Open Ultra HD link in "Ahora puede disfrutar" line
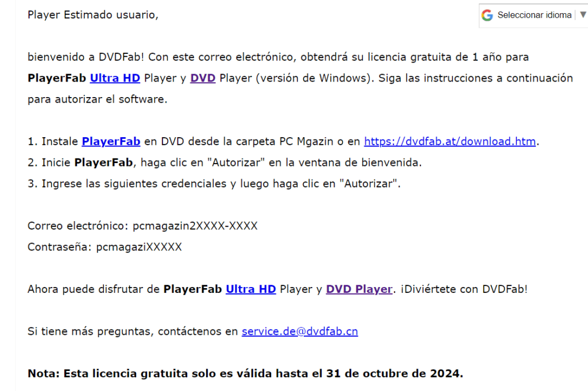The image size is (588, 391). pos(250,289)
